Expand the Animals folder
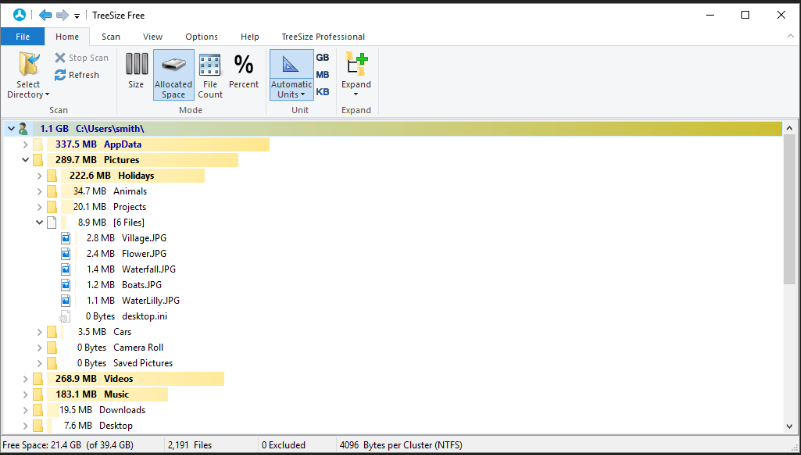Screen dimensions: 801x455 click(x=39, y=191)
